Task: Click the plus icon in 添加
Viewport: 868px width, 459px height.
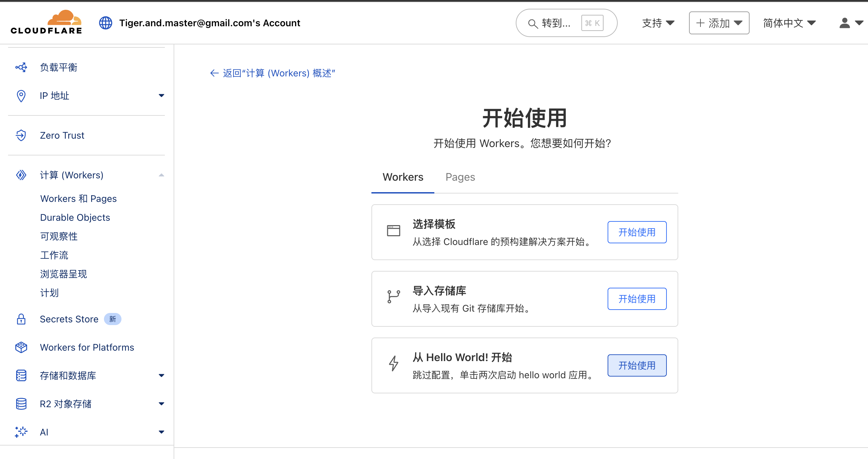Action: 700,23
